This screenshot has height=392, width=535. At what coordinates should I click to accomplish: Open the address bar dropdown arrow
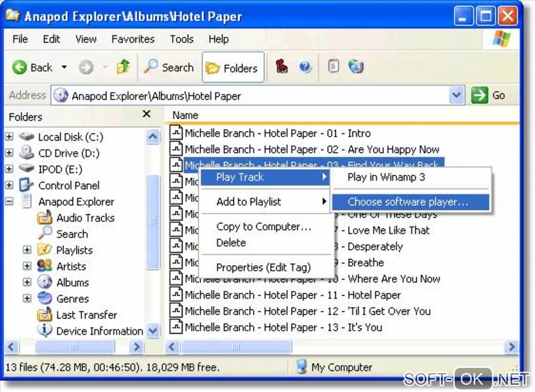456,95
